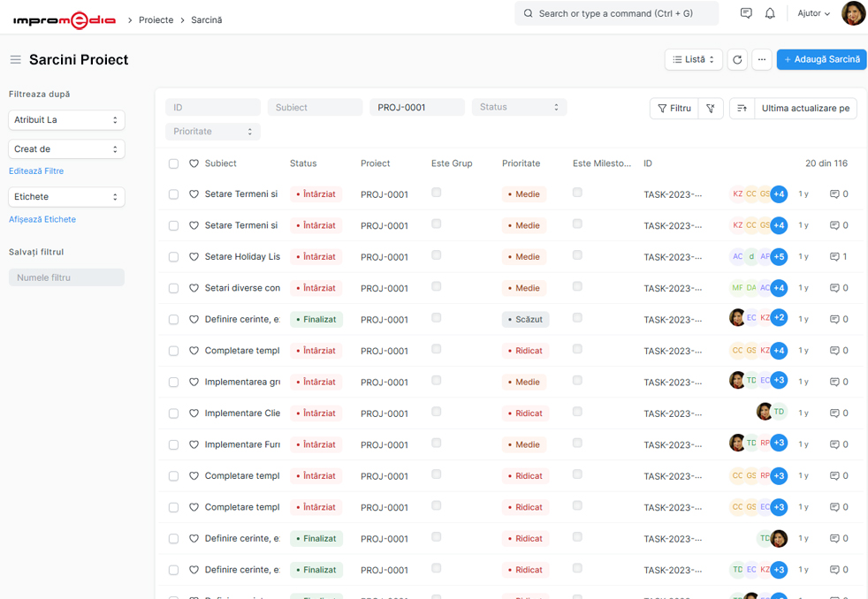Open the Ajutor help menu
This screenshot has width=868, height=599.
point(813,13)
